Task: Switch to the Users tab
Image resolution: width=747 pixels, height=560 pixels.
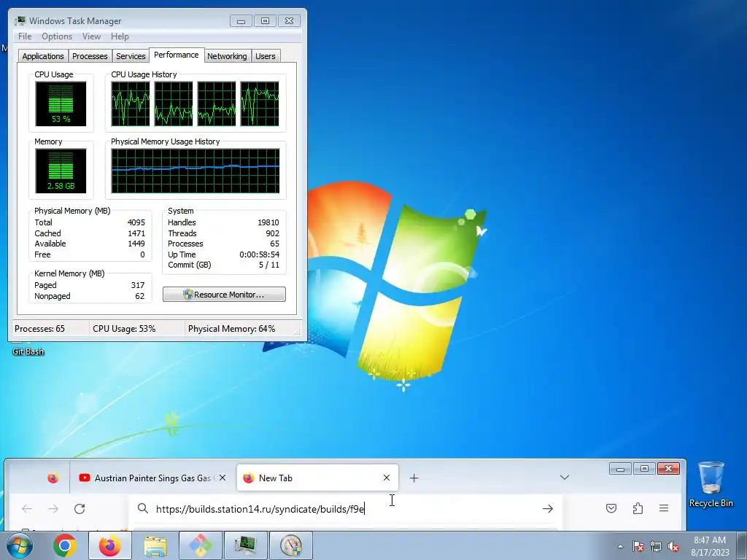Action: coord(266,56)
